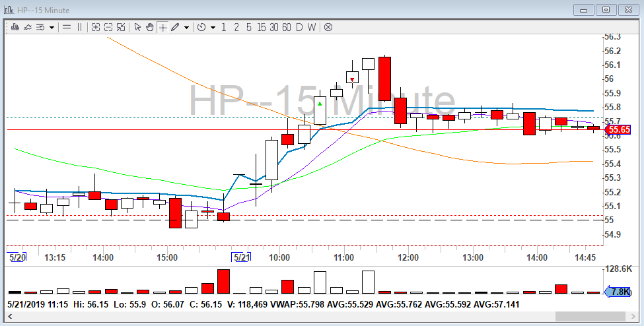
Task: Switch chart to daily D interval
Action: click(299, 28)
